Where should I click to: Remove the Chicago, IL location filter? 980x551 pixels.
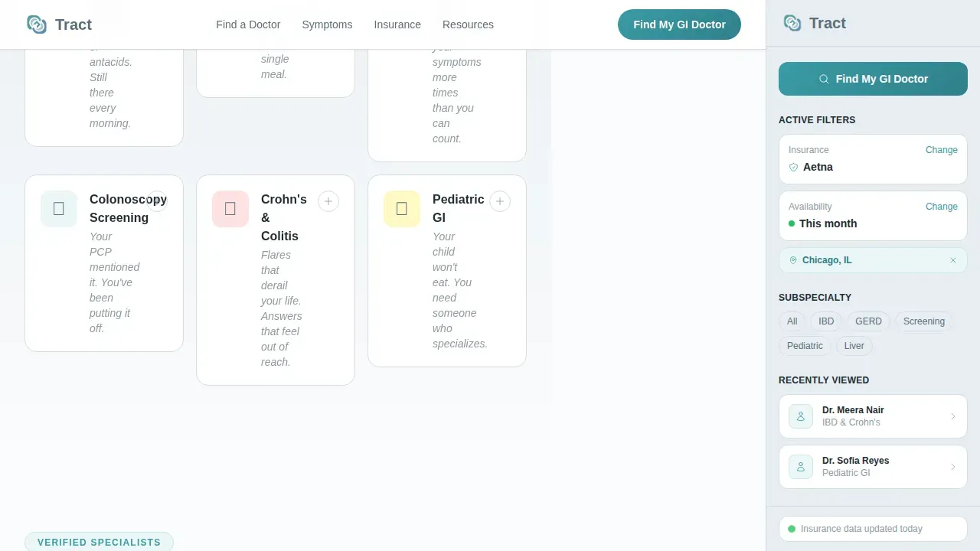(953, 260)
